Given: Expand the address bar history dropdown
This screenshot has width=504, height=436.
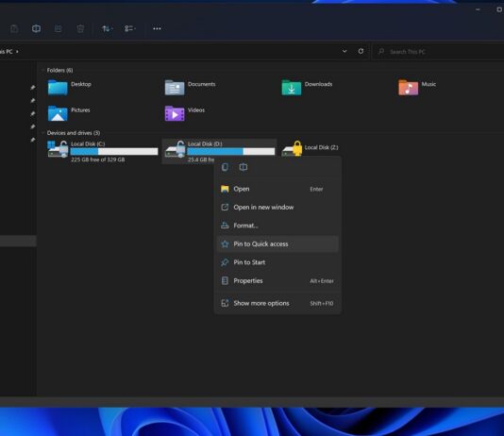Looking at the screenshot, I should 344,51.
